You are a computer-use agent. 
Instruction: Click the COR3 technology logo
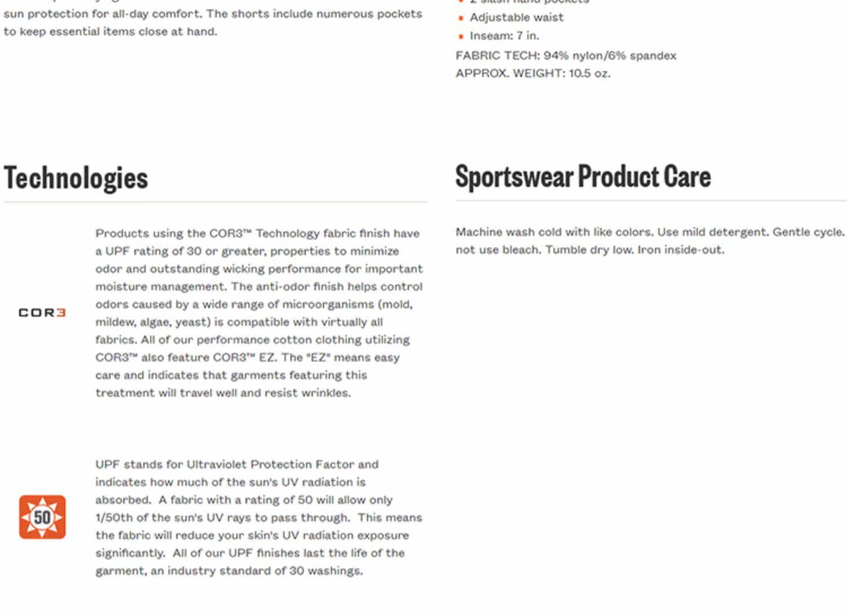pos(42,313)
